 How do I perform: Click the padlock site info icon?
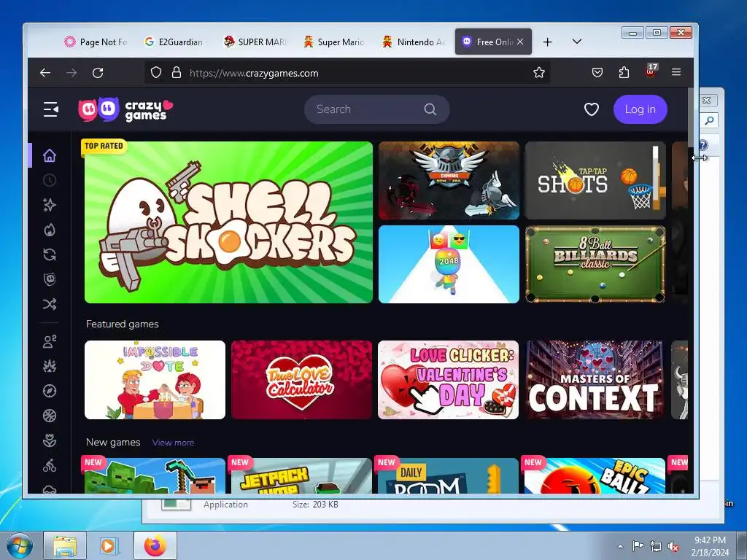click(x=177, y=72)
